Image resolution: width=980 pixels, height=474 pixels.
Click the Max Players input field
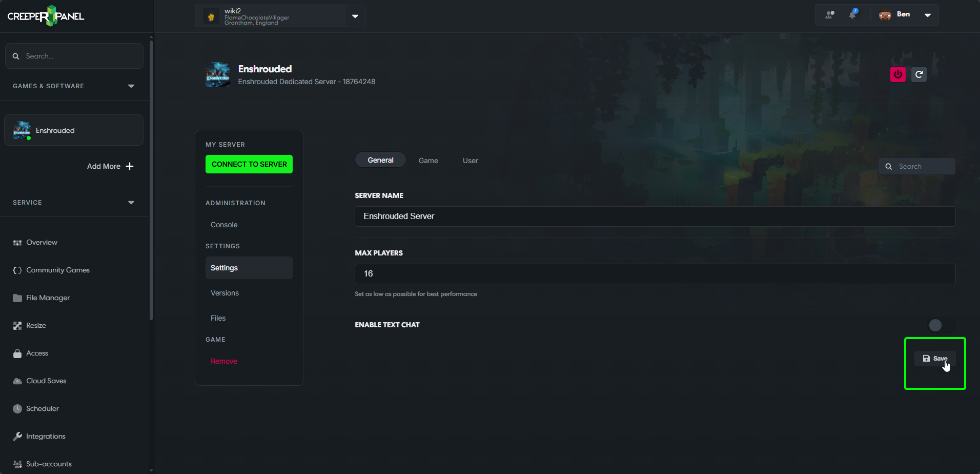click(x=655, y=274)
